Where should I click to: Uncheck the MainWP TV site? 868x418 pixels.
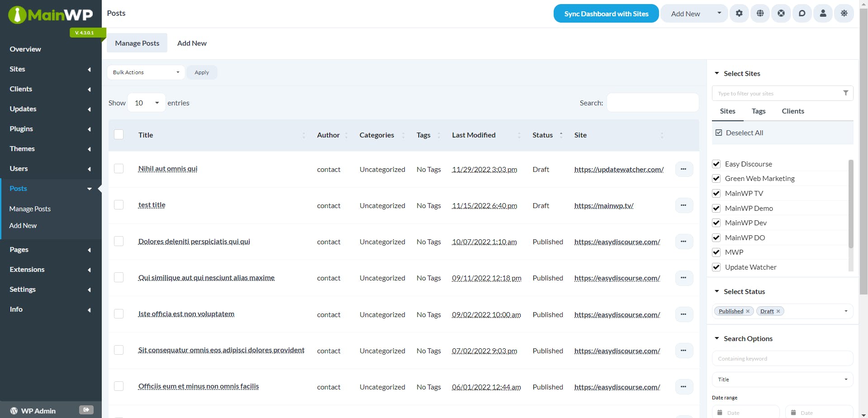click(716, 193)
